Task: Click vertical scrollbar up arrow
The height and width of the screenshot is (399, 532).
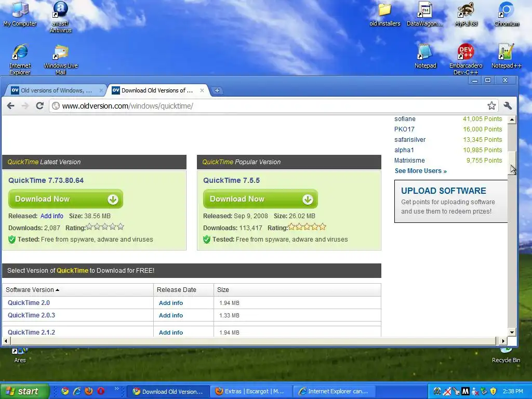Action: pyautogui.click(x=512, y=119)
